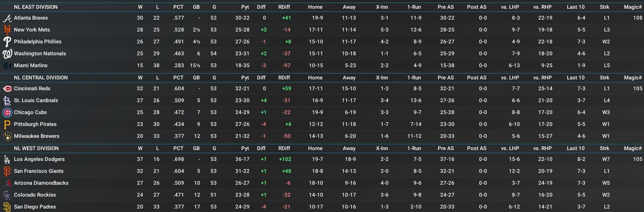Sort NL West by vs. RHP header
The width and height of the screenshot is (644, 212).
(542, 148)
